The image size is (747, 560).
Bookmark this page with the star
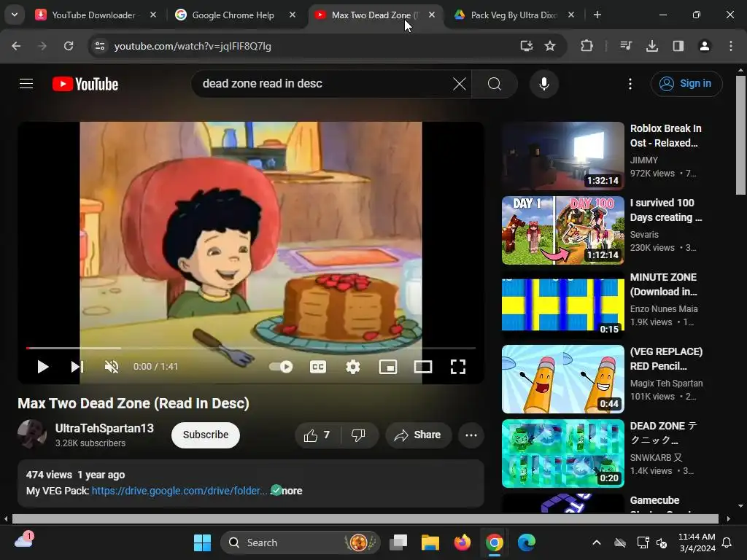[550, 46]
